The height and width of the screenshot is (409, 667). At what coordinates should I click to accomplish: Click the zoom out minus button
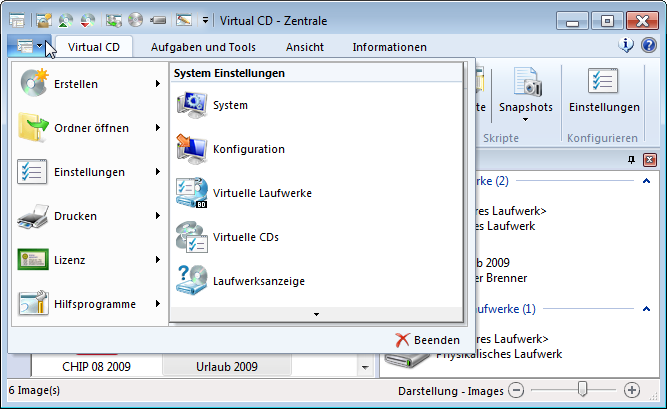(516, 390)
